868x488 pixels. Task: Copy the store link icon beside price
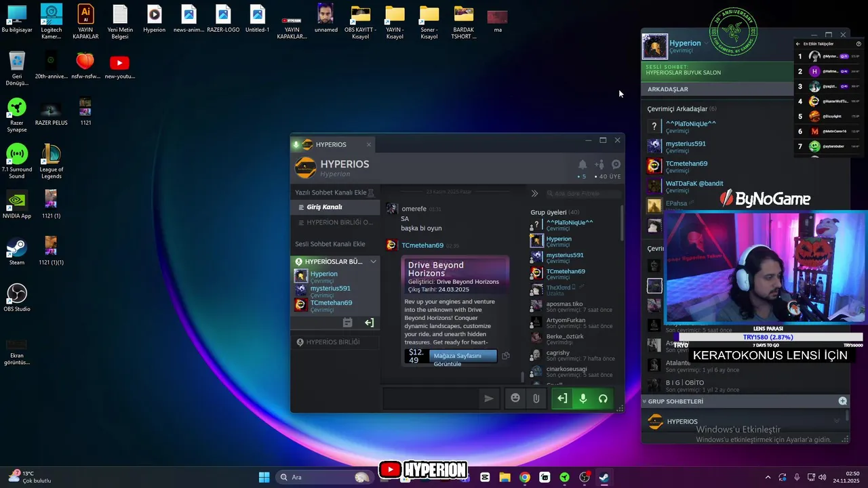click(505, 356)
